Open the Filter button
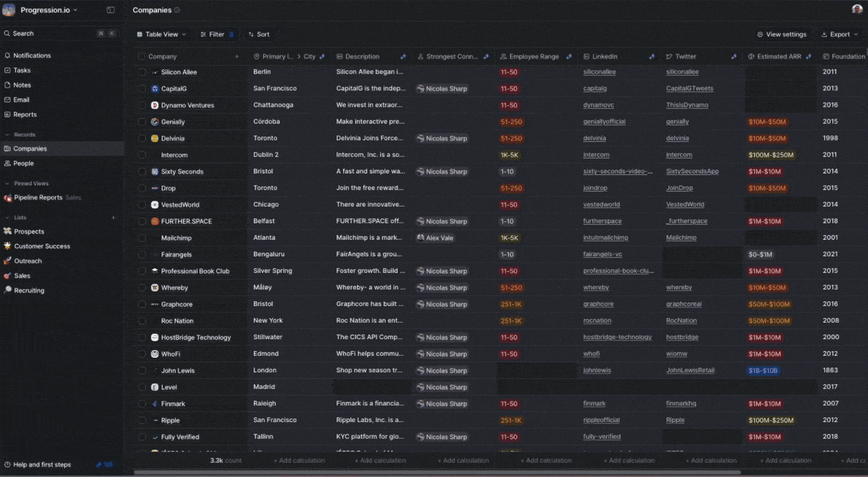 [217, 34]
